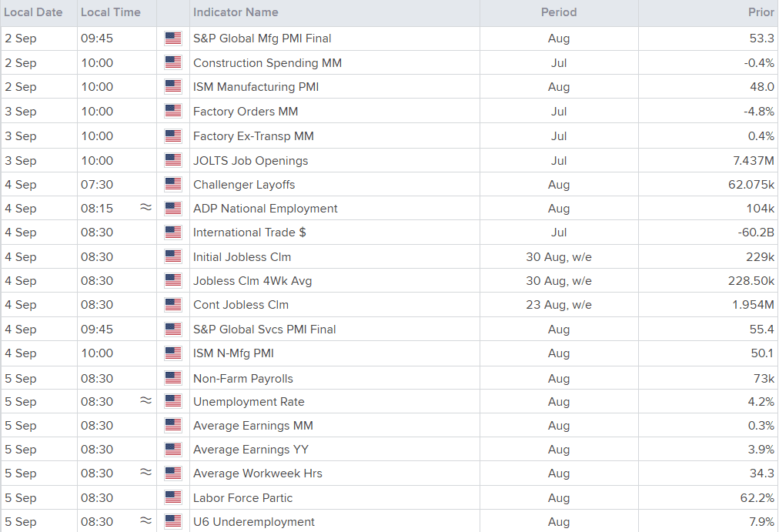The width and height of the screenshot is (779, 532).
Task: Click the Indicator Name column header
Action: click(236, 12)
